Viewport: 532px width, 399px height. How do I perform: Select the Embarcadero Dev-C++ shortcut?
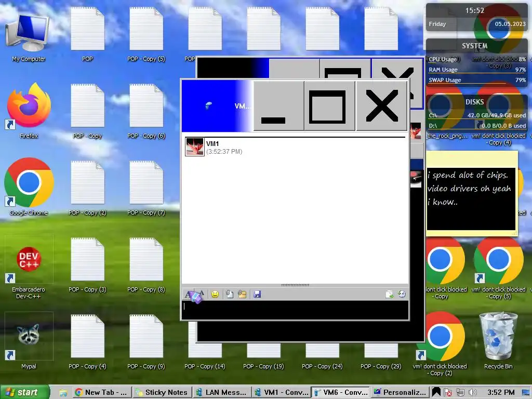29,268
